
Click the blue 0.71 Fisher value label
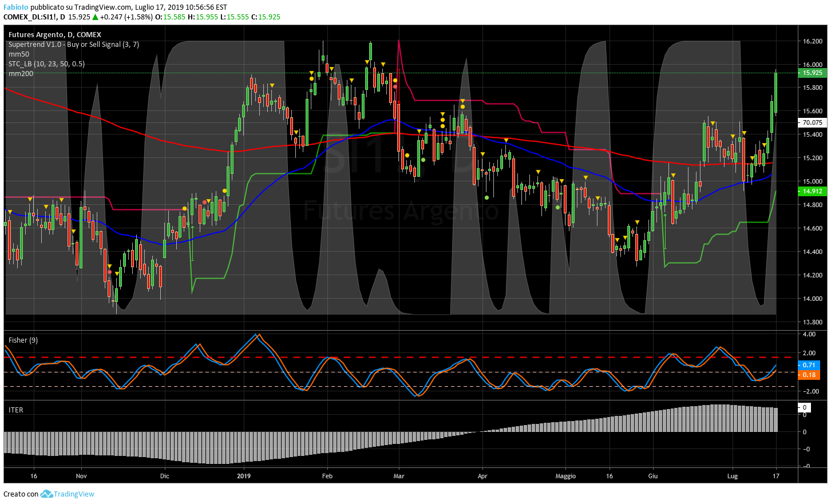(x=809, y=365)
